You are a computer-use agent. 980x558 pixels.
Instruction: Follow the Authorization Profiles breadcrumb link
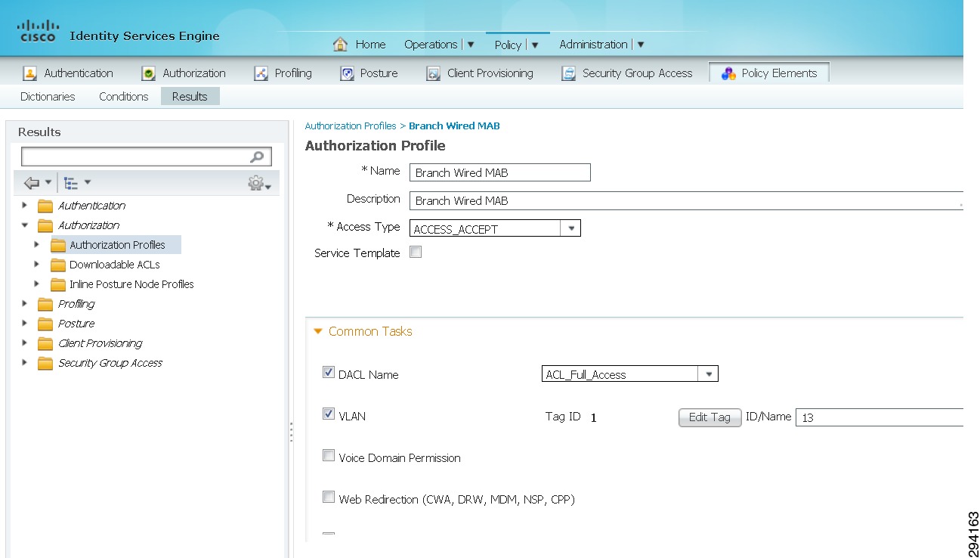point(351,126)
